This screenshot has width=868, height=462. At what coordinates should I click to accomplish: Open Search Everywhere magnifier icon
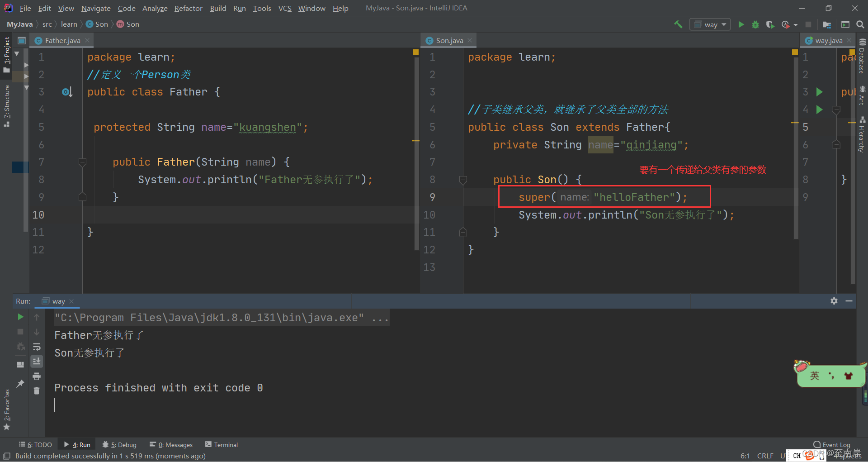pyautogui.click(x=860, y=24)
